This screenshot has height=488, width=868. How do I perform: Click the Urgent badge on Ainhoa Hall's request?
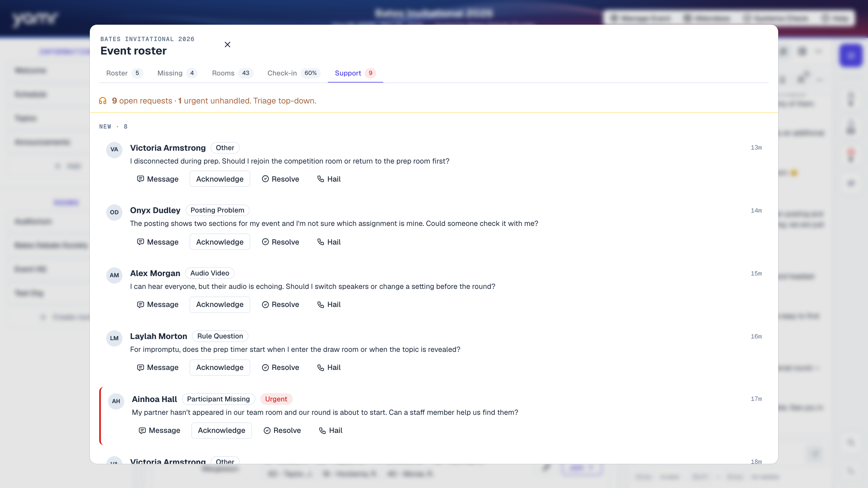tap(276, 399)
